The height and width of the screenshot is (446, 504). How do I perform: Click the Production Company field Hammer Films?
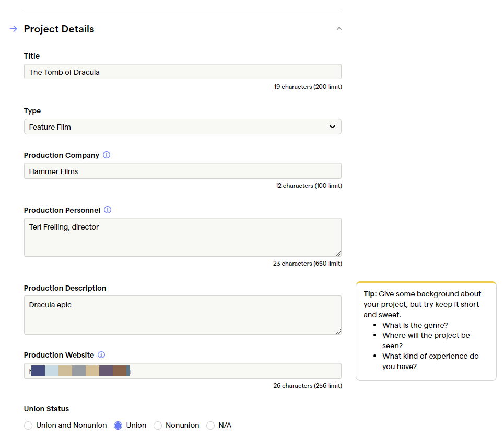tap(183, 171)
